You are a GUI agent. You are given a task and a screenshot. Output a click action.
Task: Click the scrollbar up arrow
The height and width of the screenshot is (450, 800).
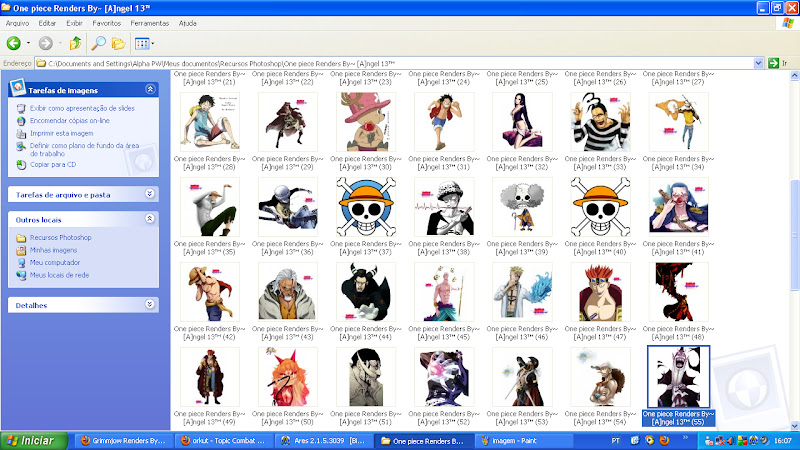click(794, 76)
